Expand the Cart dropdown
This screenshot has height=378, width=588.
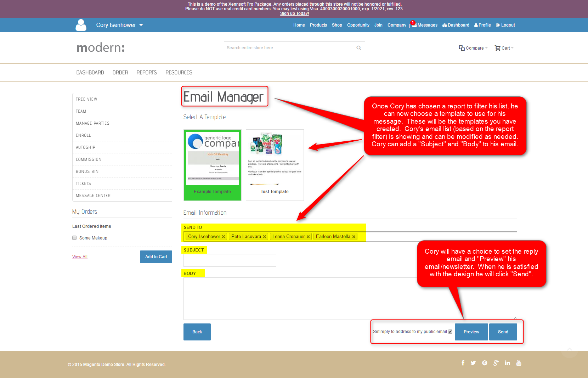(504, 48)
